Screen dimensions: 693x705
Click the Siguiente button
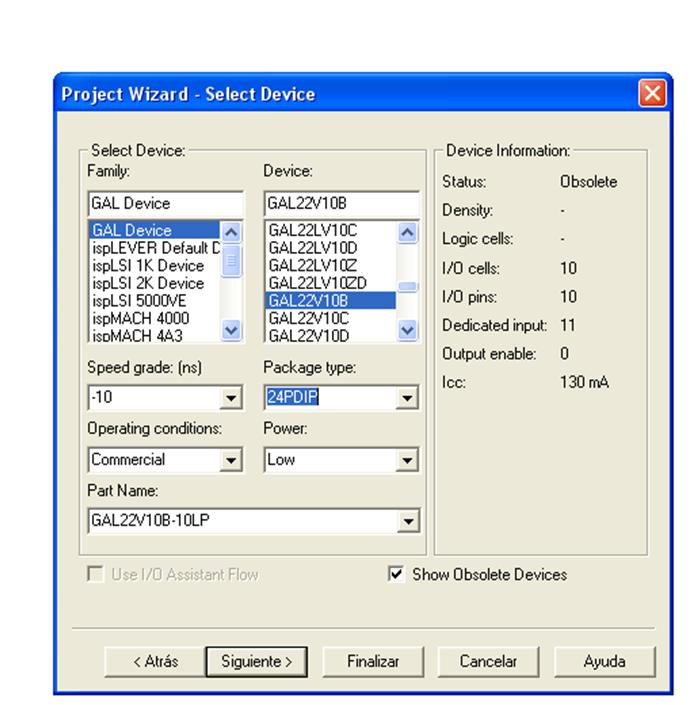(257, 661)
